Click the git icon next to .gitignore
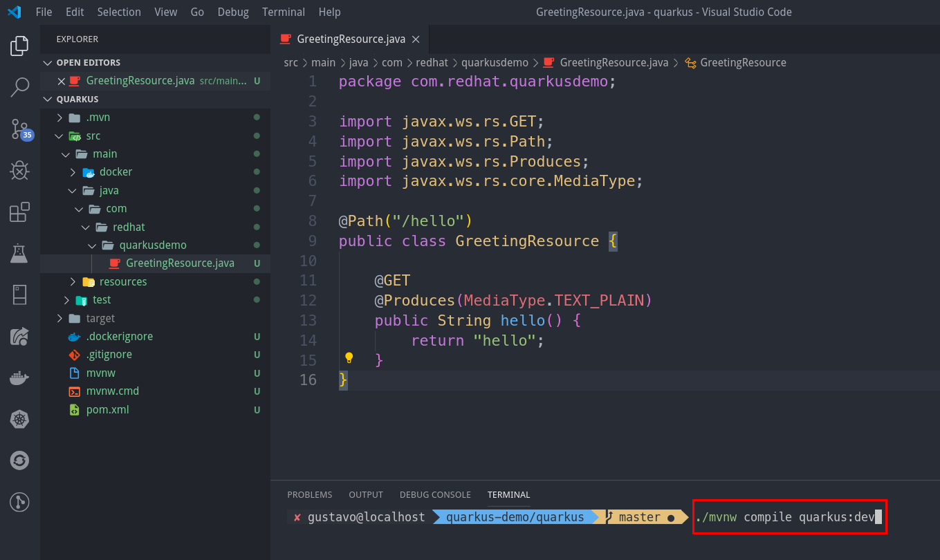The width and height of the screenshot is (940, 560). click(75, 355)
